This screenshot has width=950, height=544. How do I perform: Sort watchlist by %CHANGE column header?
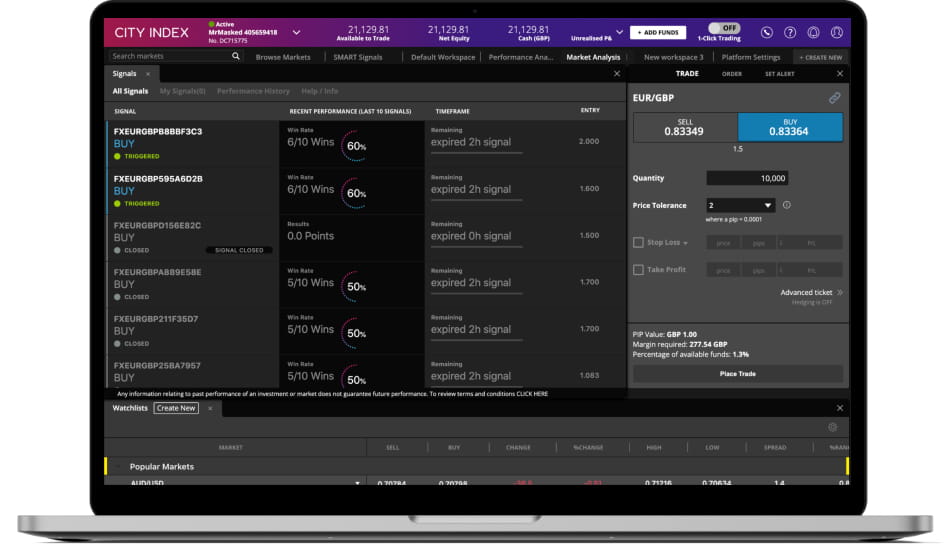[588, 448]
